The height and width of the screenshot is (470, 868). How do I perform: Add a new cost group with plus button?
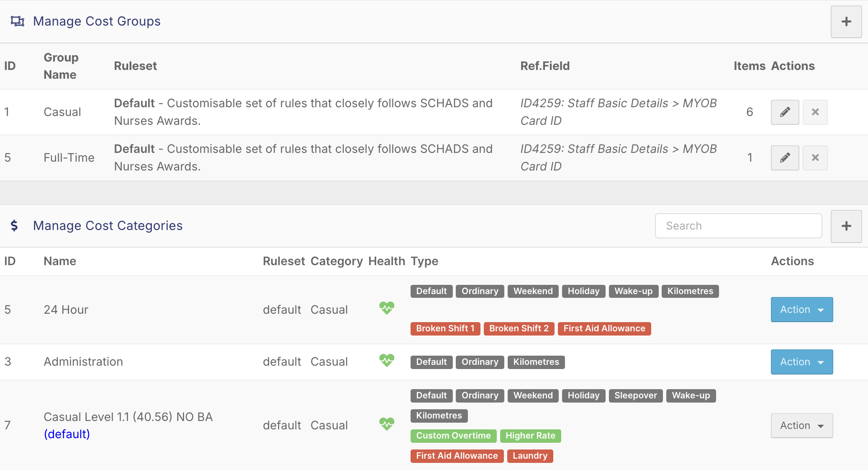pos(846,22)
